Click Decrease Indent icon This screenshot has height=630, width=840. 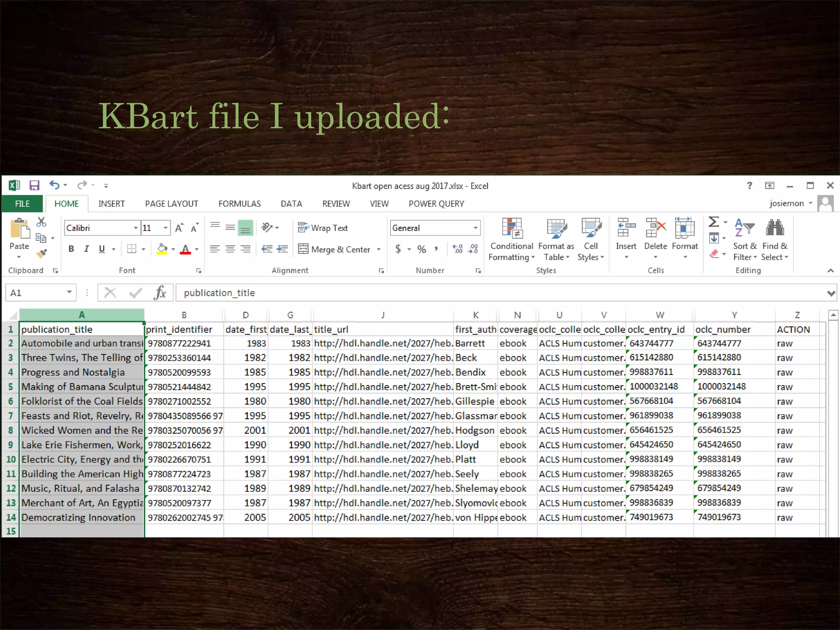point(267,249)
